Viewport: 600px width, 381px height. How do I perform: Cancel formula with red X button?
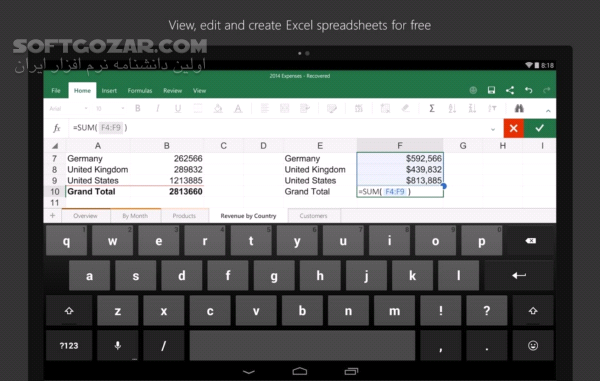point(514,128)
